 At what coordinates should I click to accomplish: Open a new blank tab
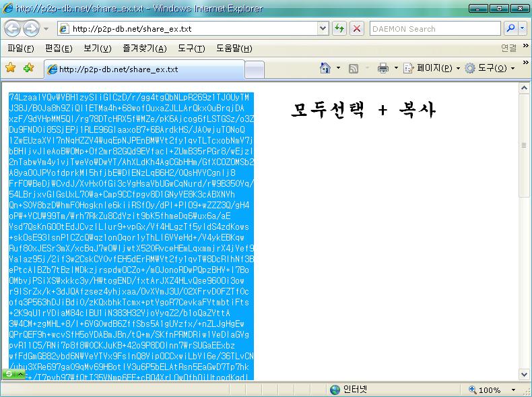pyautogui.click(x=254, y=69)
